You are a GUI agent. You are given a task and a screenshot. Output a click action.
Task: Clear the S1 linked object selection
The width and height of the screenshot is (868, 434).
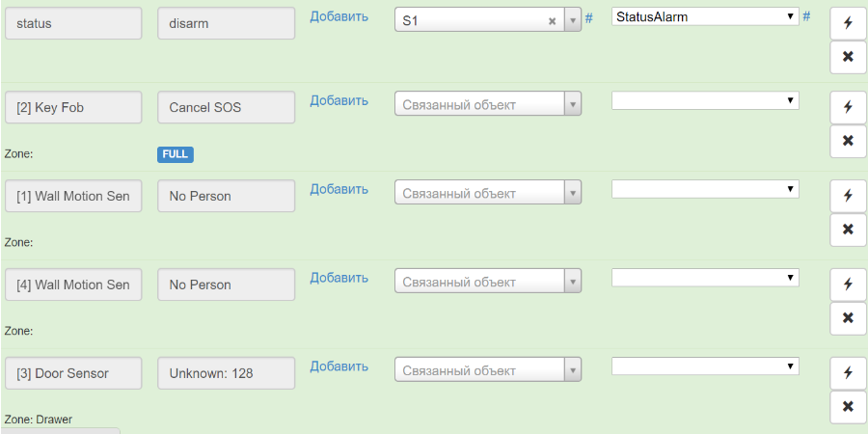pyautogui.click(x=553, y=20)
